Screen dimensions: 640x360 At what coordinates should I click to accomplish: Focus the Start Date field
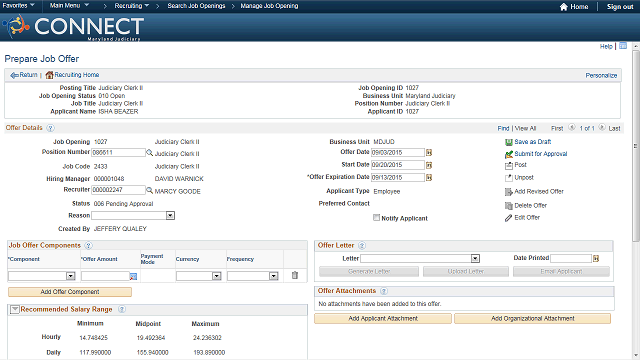[x=398, y=165]
